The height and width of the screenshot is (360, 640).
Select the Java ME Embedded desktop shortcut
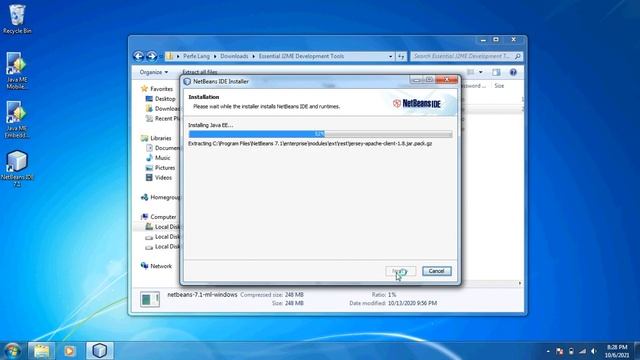pyautogui.click(x=17, y=120)
